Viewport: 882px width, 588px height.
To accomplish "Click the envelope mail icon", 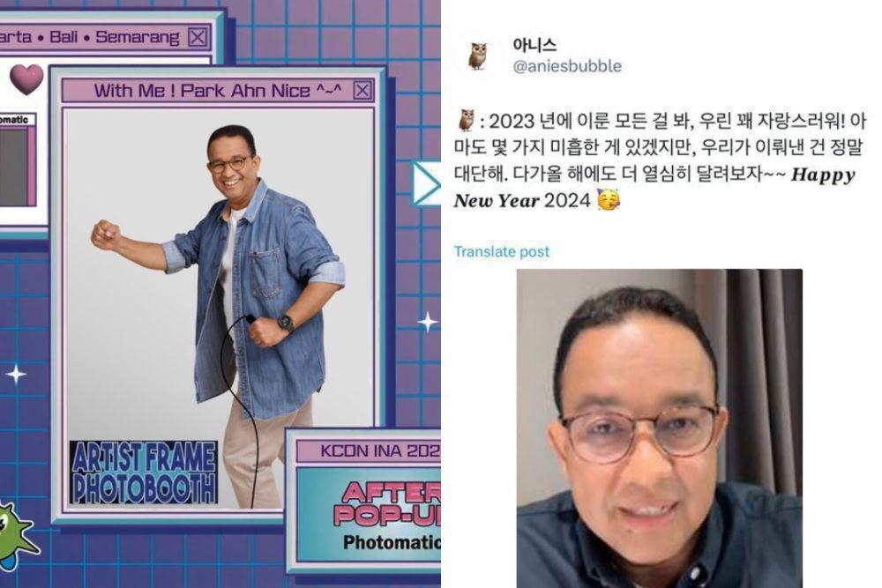I will tap(426, 184).
